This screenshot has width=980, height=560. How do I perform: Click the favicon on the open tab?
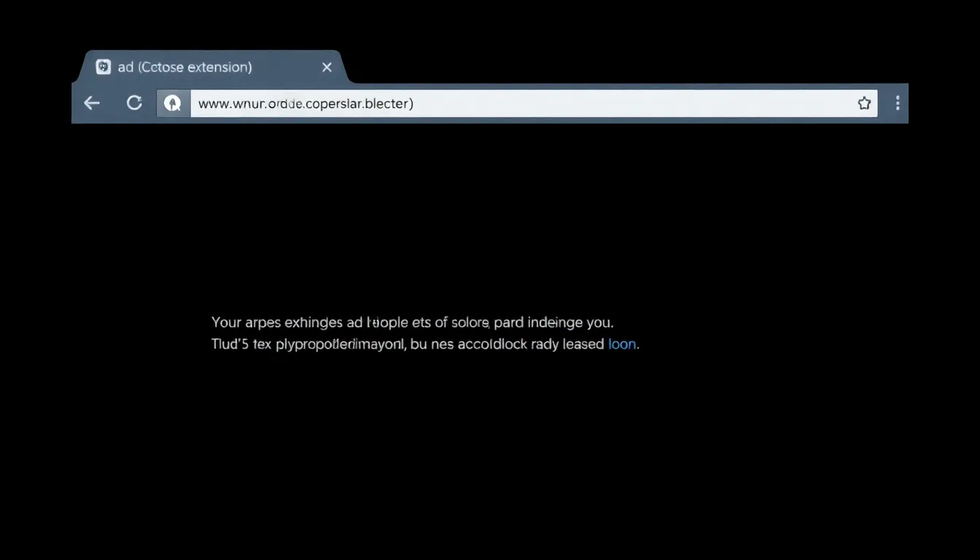(x=104, y=67)
